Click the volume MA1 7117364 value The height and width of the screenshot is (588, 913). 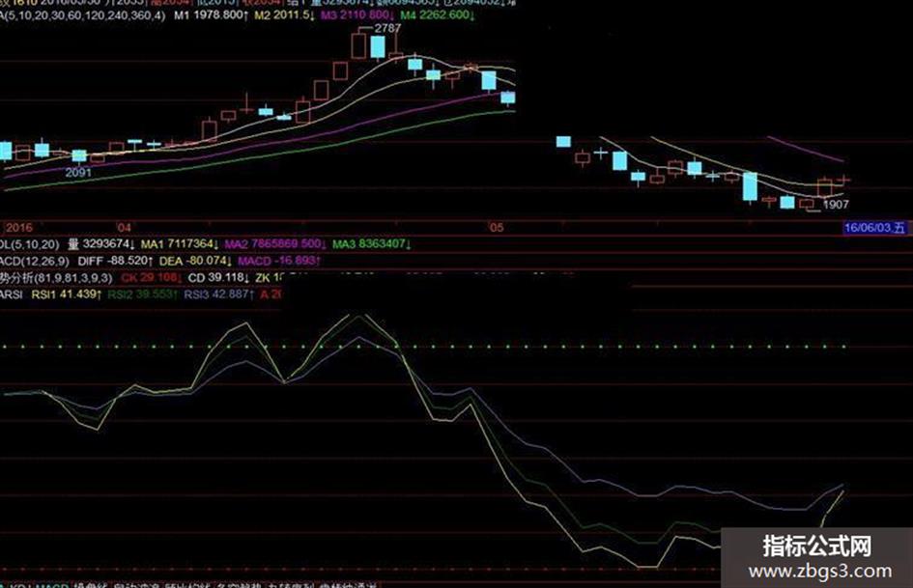(x=180, y=244)
